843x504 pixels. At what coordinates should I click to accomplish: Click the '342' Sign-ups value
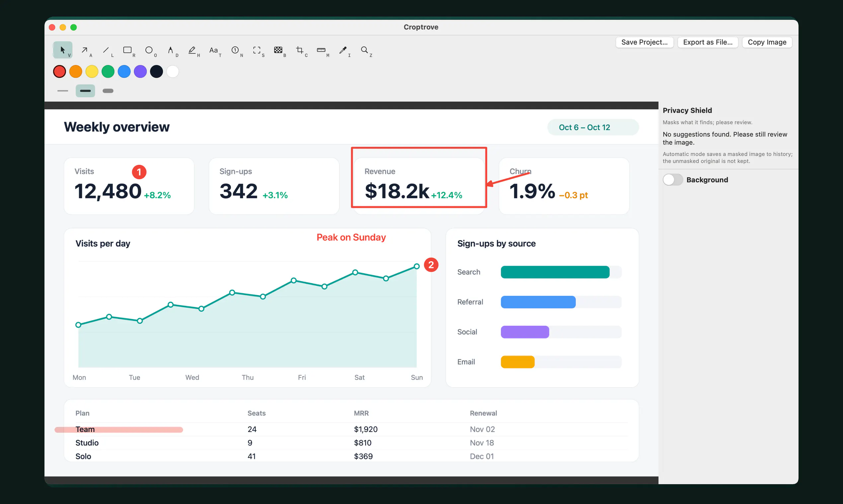[x=239, y=191]
